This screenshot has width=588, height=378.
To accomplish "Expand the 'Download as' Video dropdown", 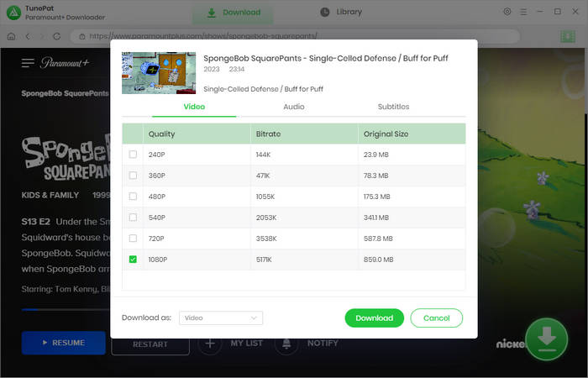I will pyautogui.click(x=221, y=318).
